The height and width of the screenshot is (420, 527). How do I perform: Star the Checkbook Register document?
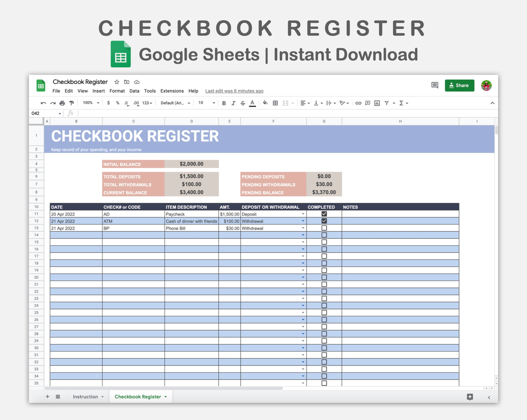[117, 82]
